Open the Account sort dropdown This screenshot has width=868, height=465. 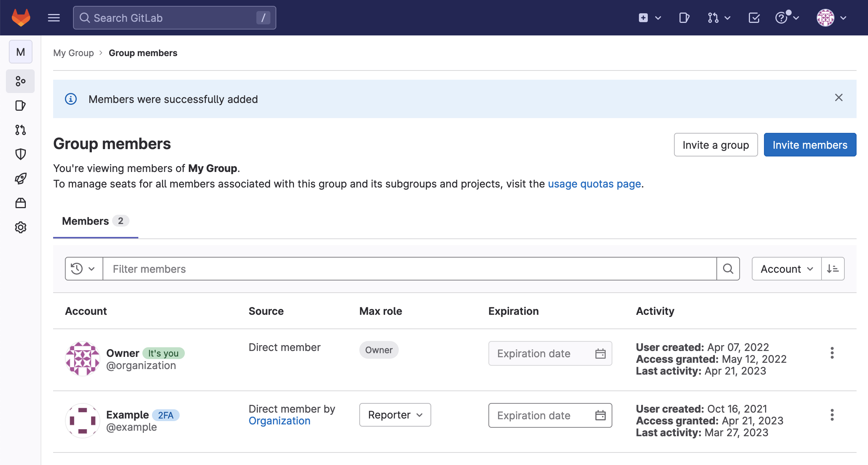(x=786, y=269)
